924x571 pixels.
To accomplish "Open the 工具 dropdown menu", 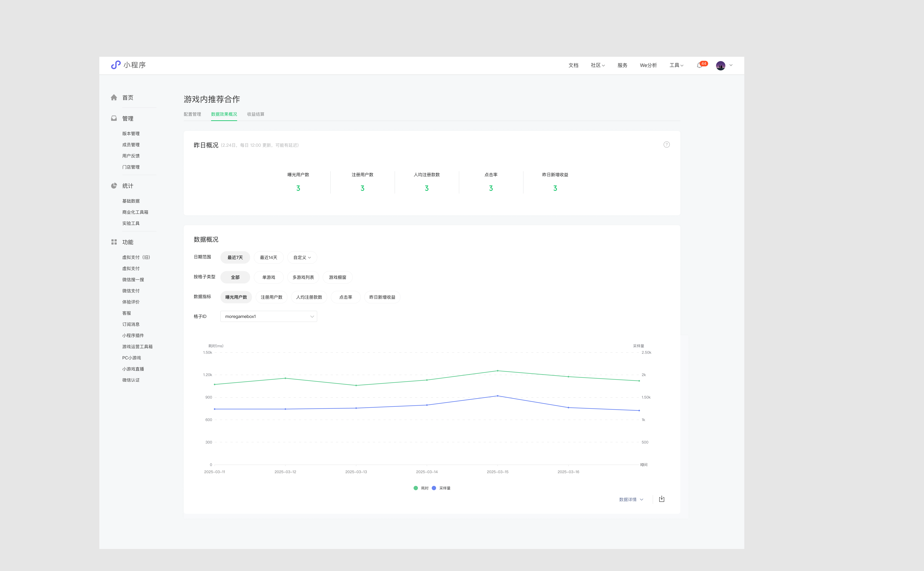I will point(676,65).
